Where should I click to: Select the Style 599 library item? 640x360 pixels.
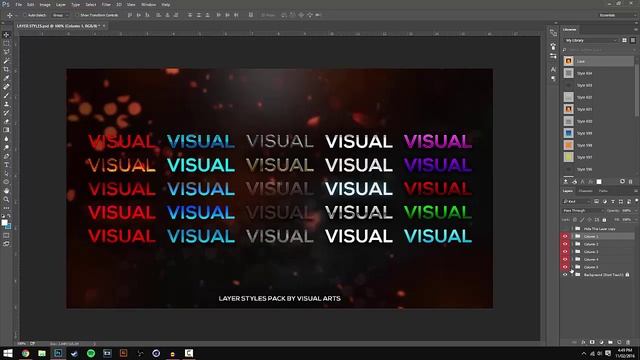pyautogui.click(x=598, y=133)
